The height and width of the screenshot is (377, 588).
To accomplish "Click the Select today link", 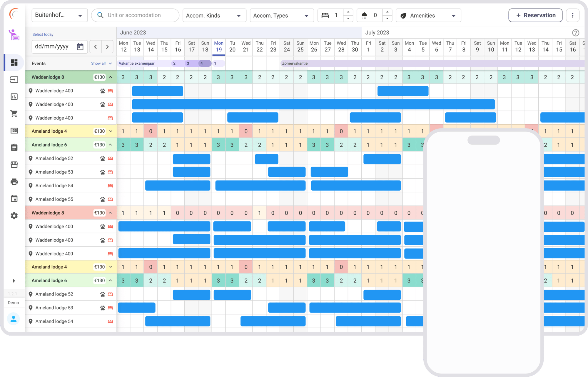I will pos(43,34).
